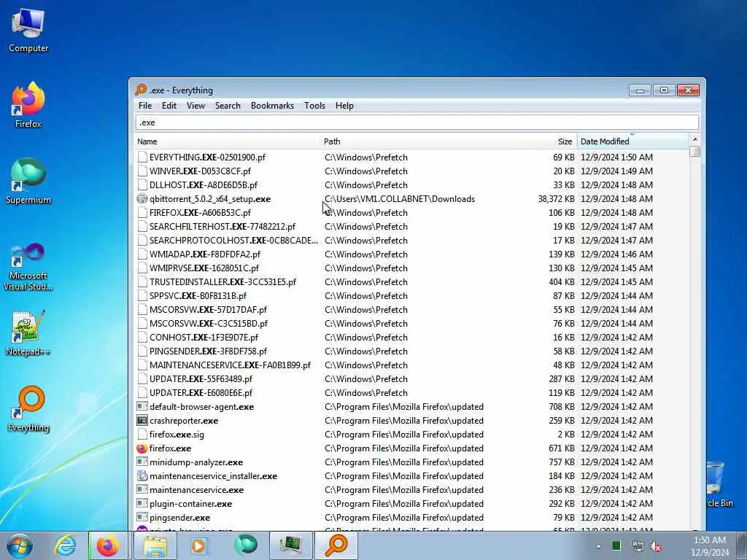The width and height of the screenshot is (747, 560).
Task: Open the Help menu
Action: point(344,106)
